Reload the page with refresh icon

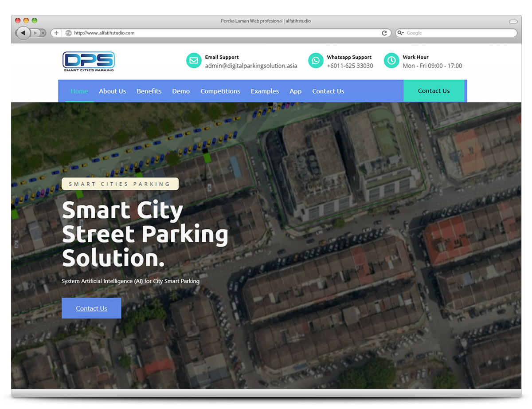(x=384, y=33)
